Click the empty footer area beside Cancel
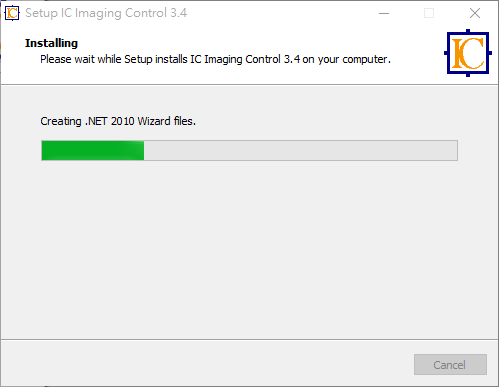Screen dimensions: 499x387 coord(207,364)
